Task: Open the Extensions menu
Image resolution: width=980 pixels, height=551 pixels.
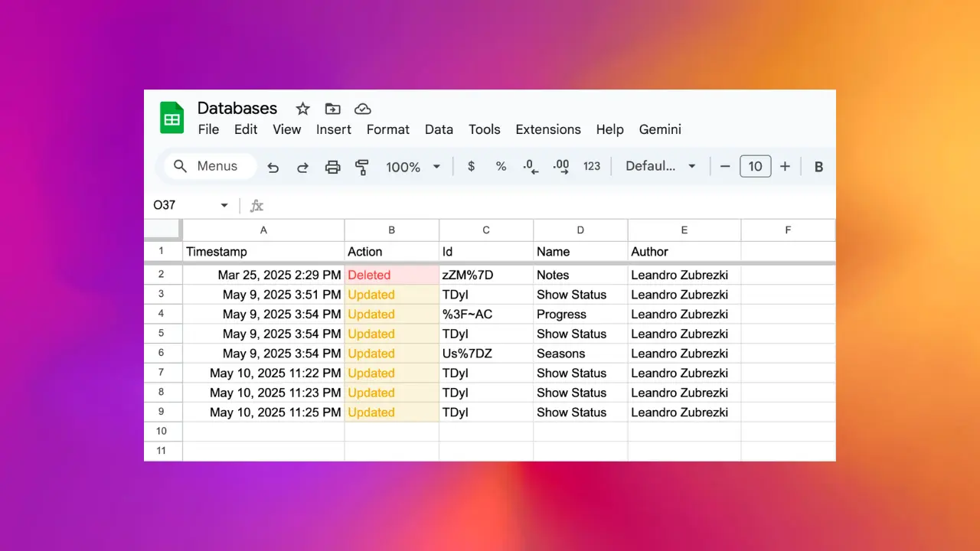Action: click(x=547, y=129)
